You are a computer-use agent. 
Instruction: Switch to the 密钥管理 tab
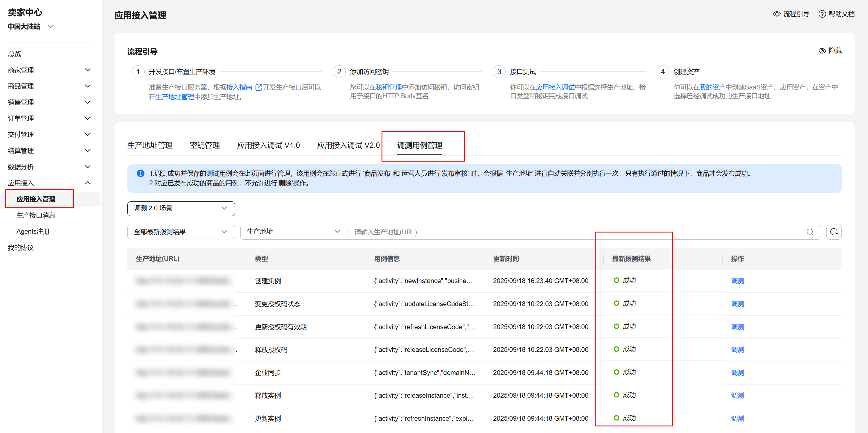[x=205, y=145]
